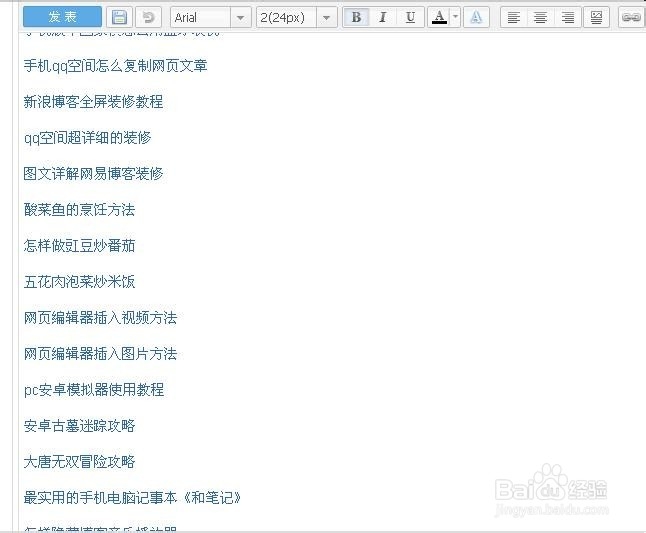This screenshot has height=533, width=646.
Task: Click the insert image layout icon
Action: click(x=596, y=17)
